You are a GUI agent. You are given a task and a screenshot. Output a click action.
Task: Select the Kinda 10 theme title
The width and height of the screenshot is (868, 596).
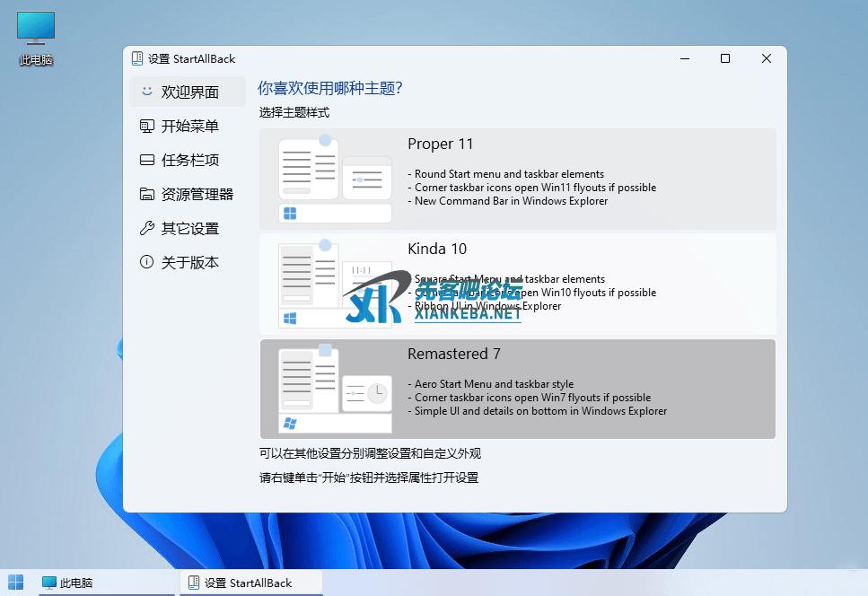[437, 250]
